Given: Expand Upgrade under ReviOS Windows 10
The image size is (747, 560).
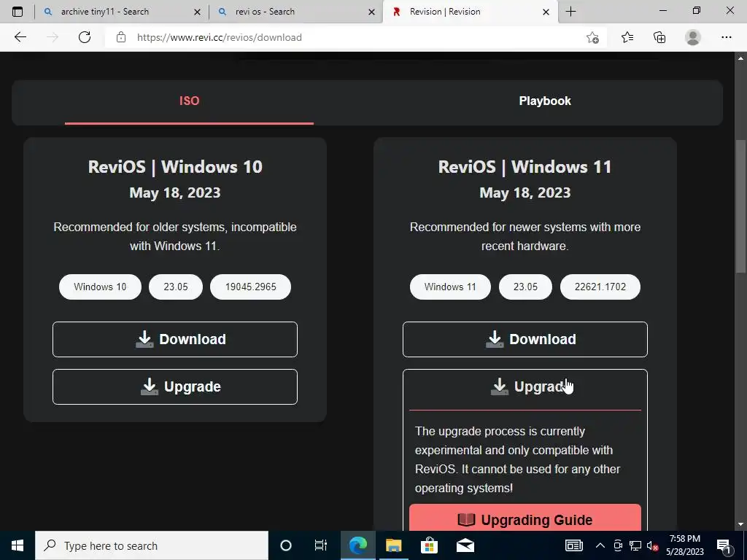Looking at the screenshot, I should tap(175, 386).
